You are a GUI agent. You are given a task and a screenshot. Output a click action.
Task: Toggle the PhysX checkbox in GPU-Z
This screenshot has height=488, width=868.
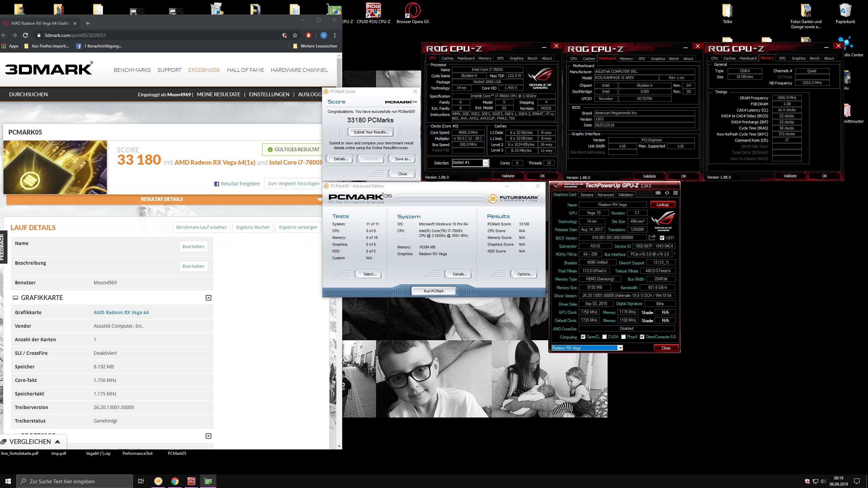point(624,337)
